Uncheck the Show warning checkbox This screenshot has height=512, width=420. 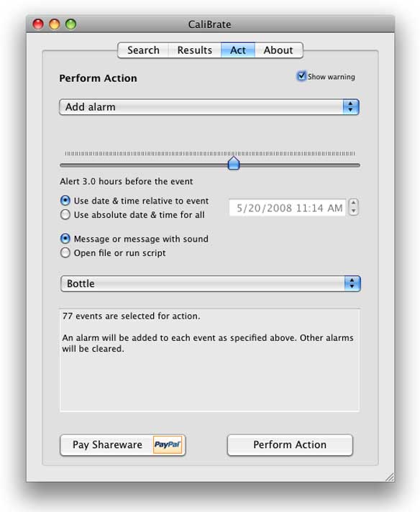click(301, 76)
